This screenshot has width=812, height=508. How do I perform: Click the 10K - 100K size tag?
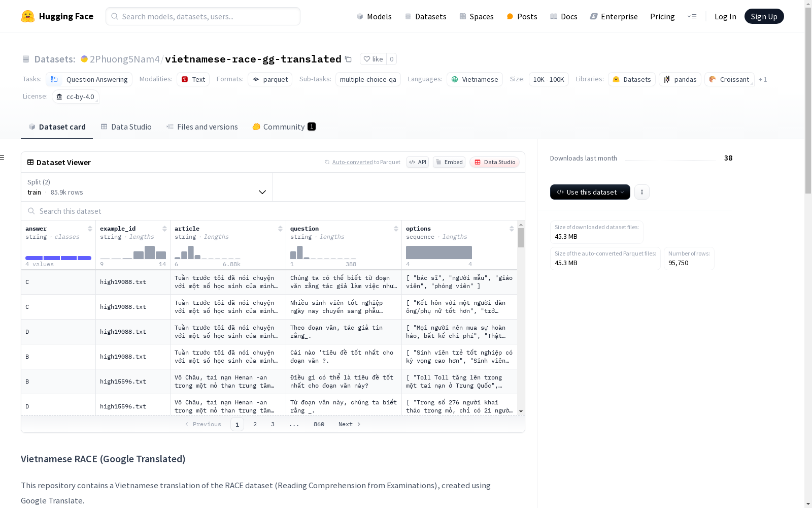(549, 79)
